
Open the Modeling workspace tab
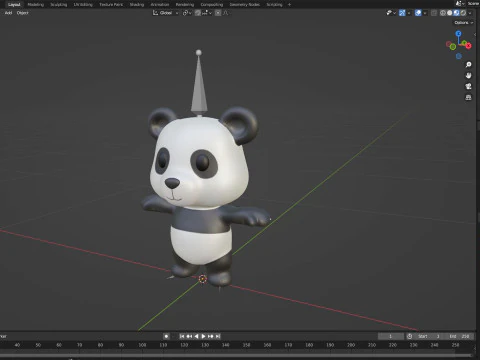click(36, 4)
